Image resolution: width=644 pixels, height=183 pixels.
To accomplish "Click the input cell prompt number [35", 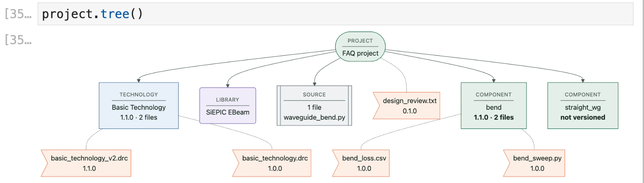I will [x=18, y=14].
